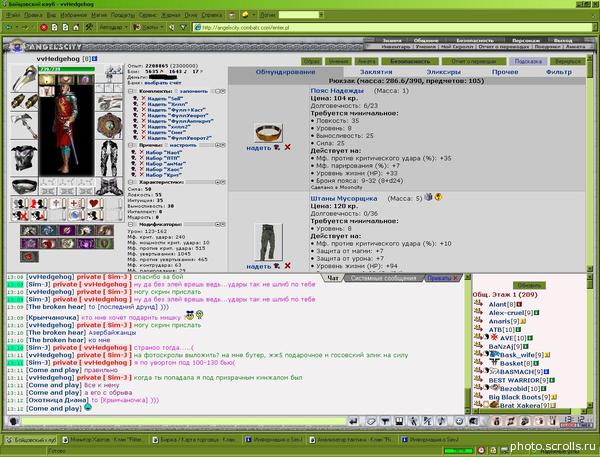This screenshot has height=457, width=600.
Task: Click the knight helmet icon in chat bar
Action: click(x=473, y=421)
